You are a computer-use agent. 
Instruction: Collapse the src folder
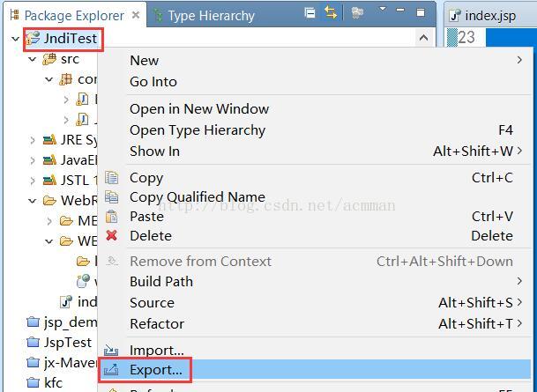[x=33, y=60]
